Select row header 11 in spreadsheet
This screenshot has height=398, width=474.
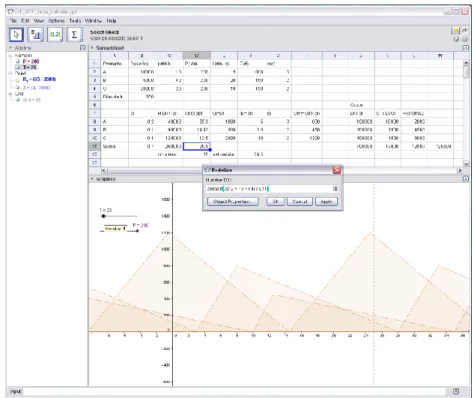tap(95, 146)
